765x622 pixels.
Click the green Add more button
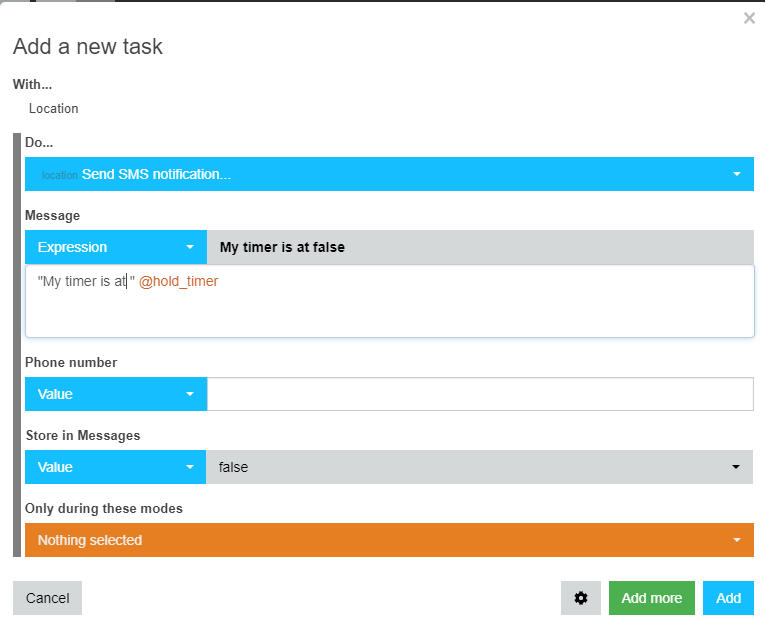point(652,598)
